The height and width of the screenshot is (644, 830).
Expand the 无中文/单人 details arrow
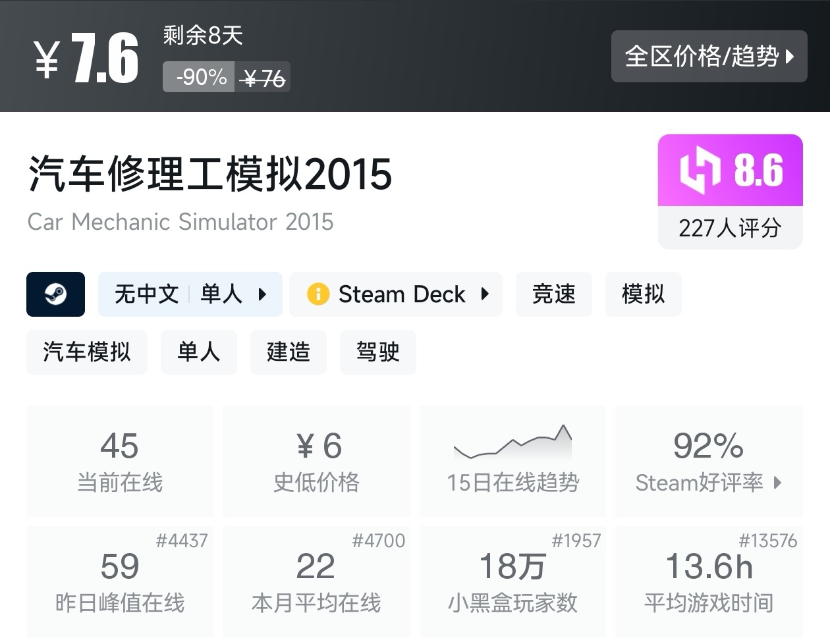click(263, 294)
